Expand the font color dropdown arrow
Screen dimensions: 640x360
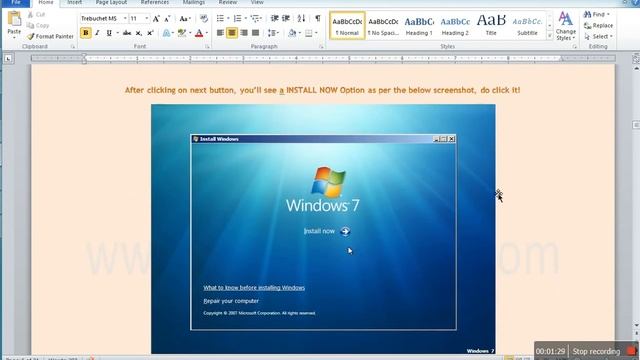pyautogui.click(x=207, y=33)
